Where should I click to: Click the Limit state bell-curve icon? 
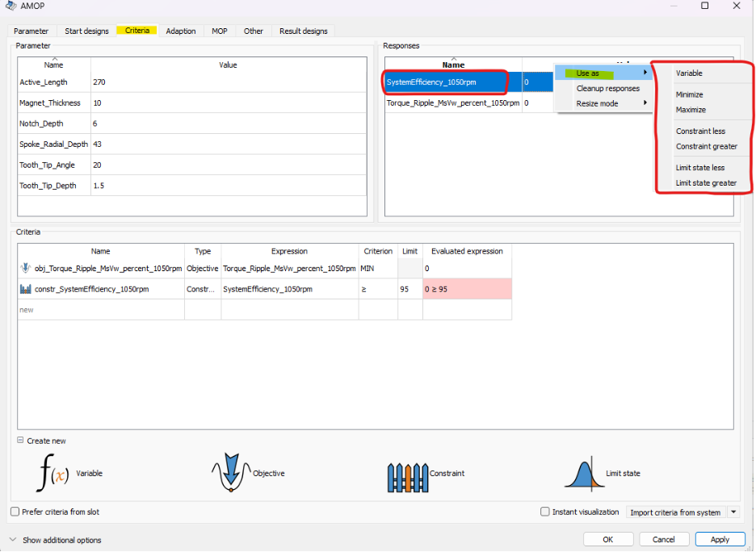(583, 473)
